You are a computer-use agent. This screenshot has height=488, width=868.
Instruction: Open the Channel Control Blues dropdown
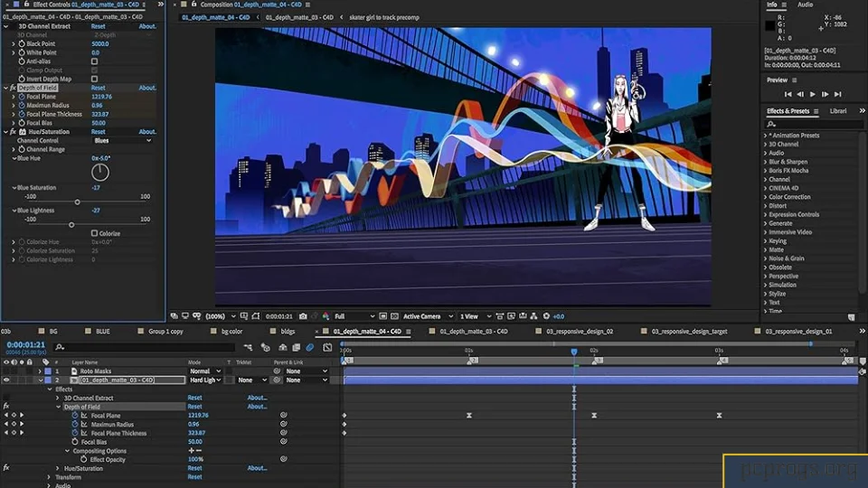[x=122, y=141]
